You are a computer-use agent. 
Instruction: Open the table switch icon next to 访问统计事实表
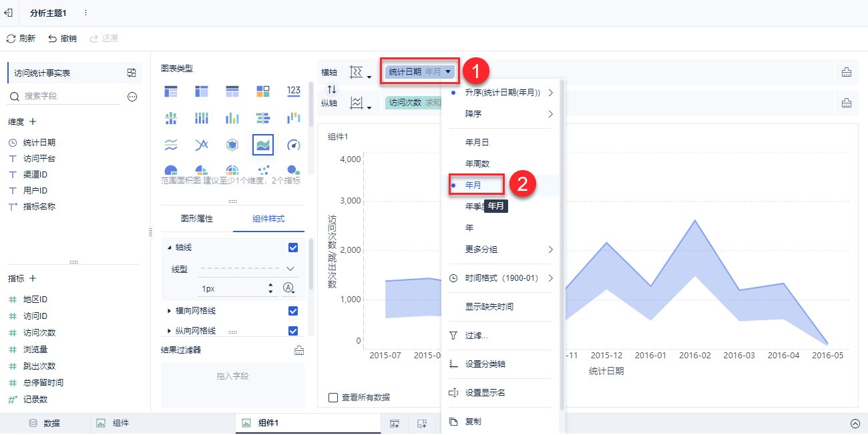(132, 73)
